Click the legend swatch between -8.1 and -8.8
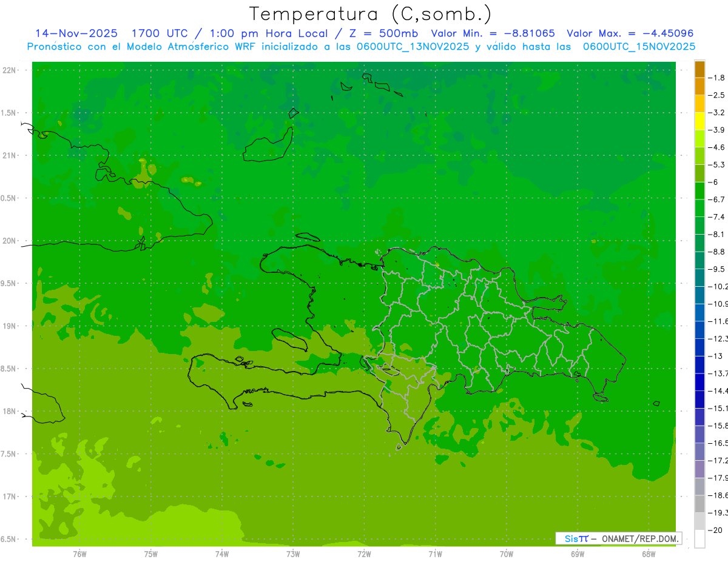The width and height of the screenshot is (728, 562). pos(699,243)
